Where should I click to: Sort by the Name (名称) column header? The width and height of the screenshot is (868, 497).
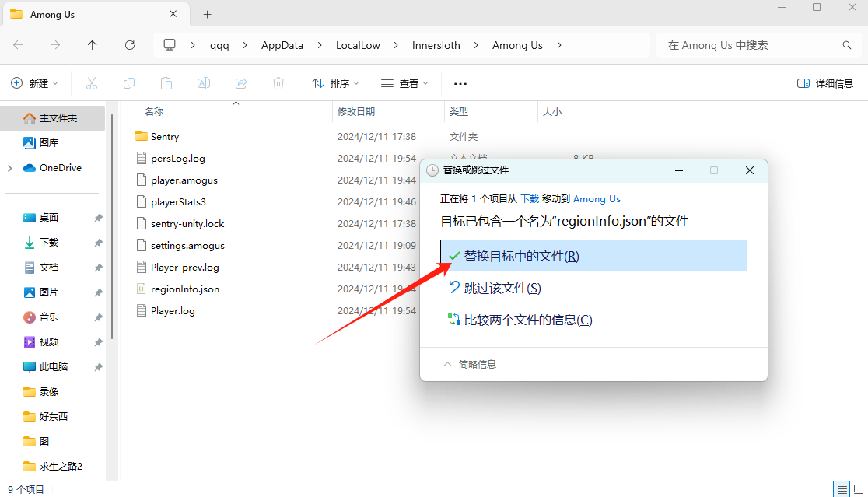click(x=153, y=112)
